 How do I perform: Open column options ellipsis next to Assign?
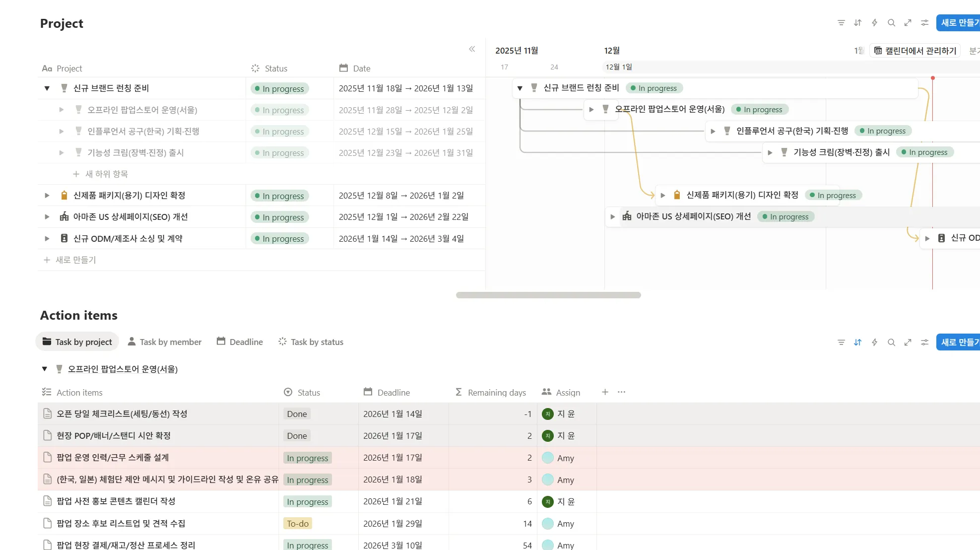click(x=621, y=392)
